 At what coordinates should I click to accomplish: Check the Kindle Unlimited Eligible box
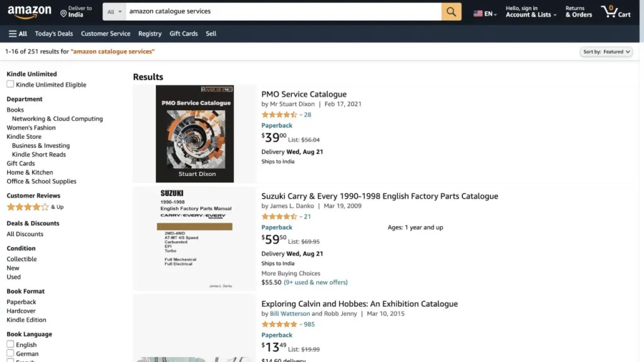[10, 84]
